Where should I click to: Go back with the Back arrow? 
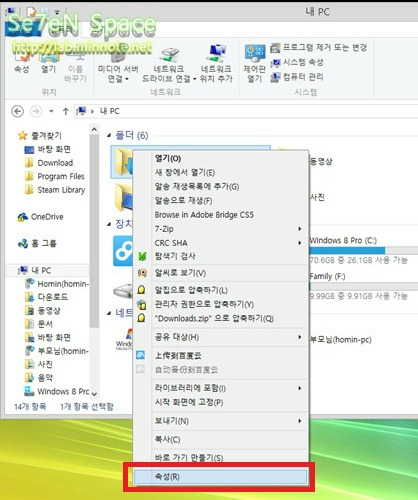[18, 111]
